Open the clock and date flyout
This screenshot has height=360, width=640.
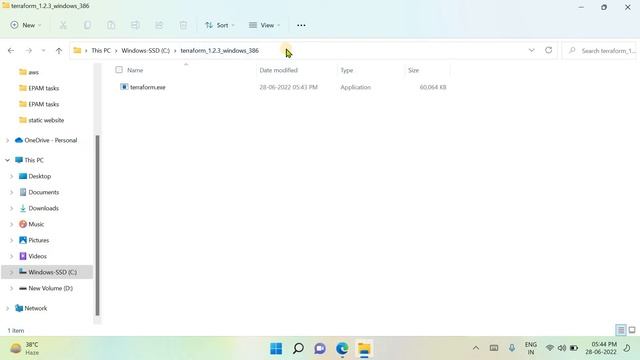(601, 348)
